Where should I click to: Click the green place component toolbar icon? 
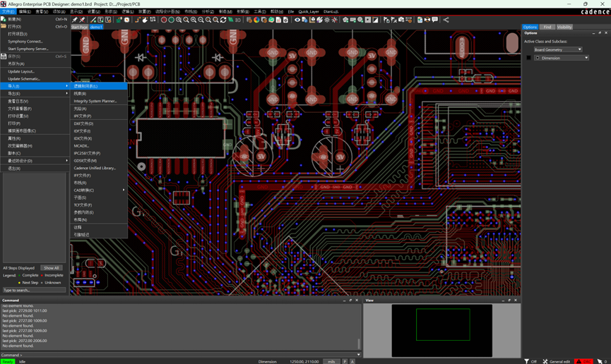(x=119, y=20)
